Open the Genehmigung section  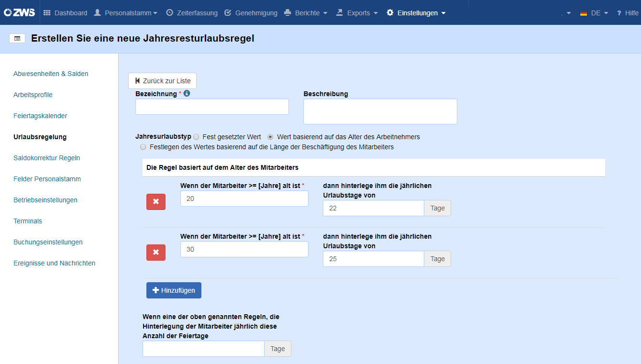(x=251, y=13)
